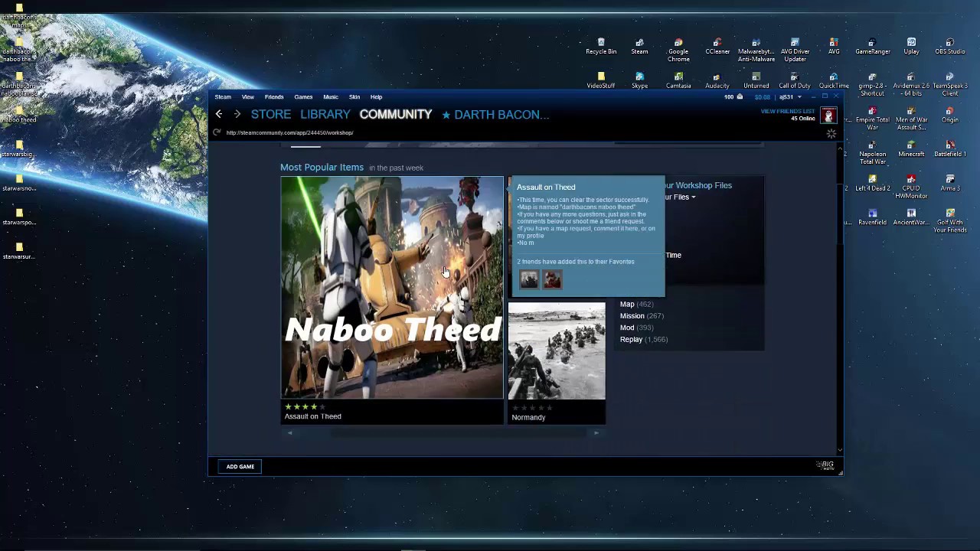Open Steam inbox envelope notification icon
This screenshot has width=980, height=551.
[x=740, y=97]
